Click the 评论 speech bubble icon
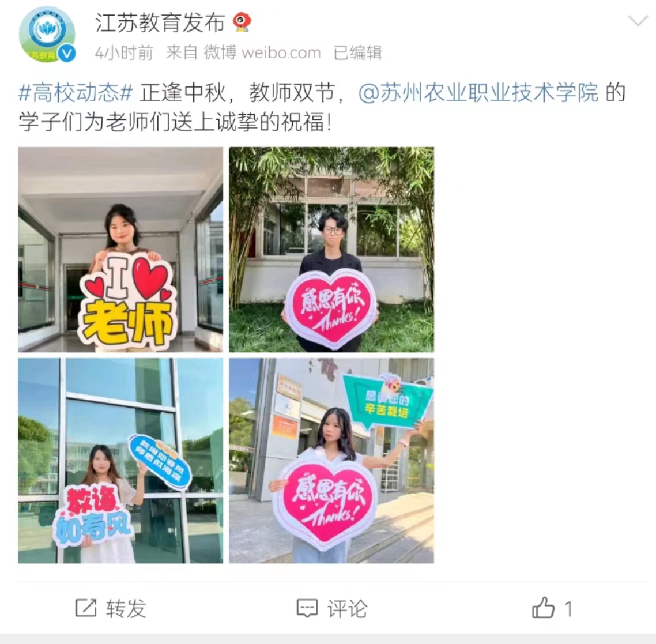The width and height of the screenshot is (656, 644). 307,608
